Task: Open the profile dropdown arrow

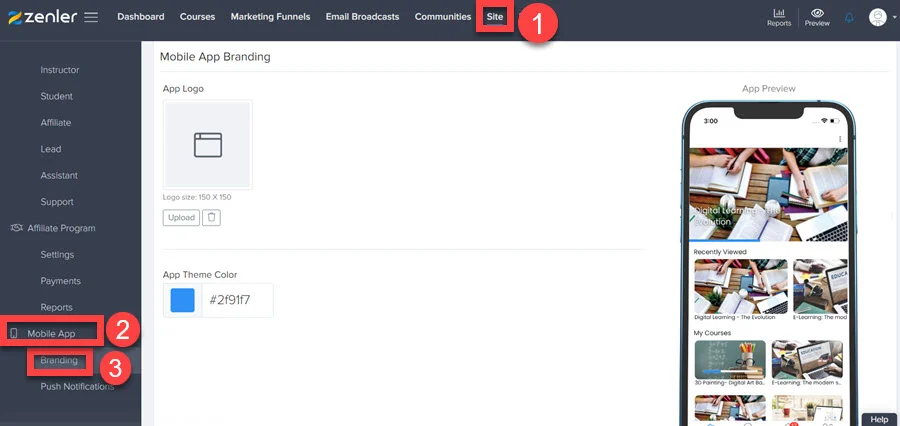Action: pyautogui.click(x=892, y=18)
